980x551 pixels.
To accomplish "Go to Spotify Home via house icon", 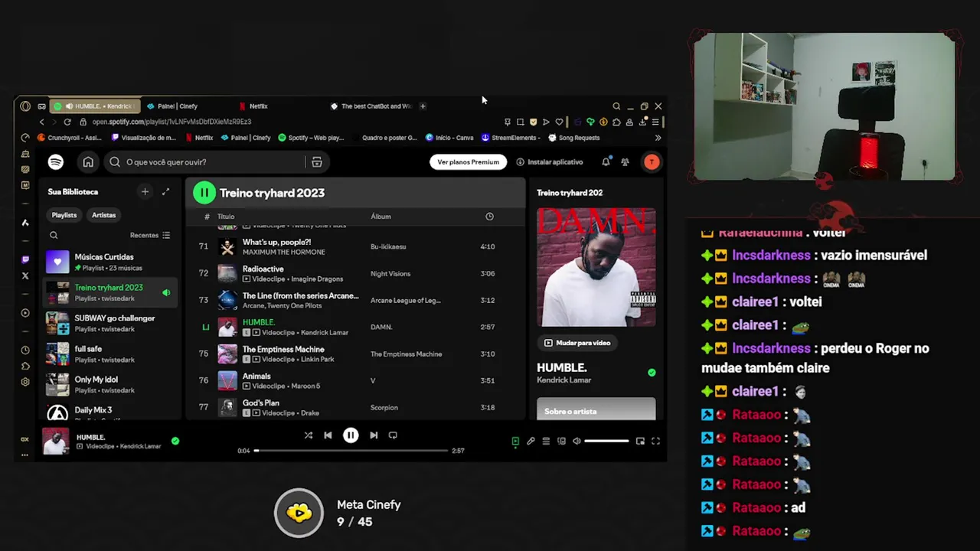I will 88,162.
